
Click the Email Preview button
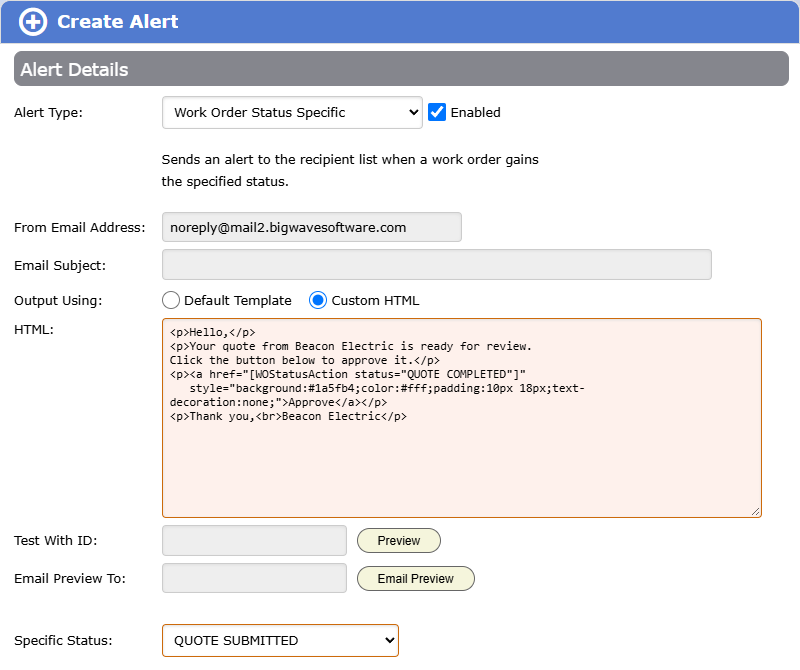click(x=416, y=578)
